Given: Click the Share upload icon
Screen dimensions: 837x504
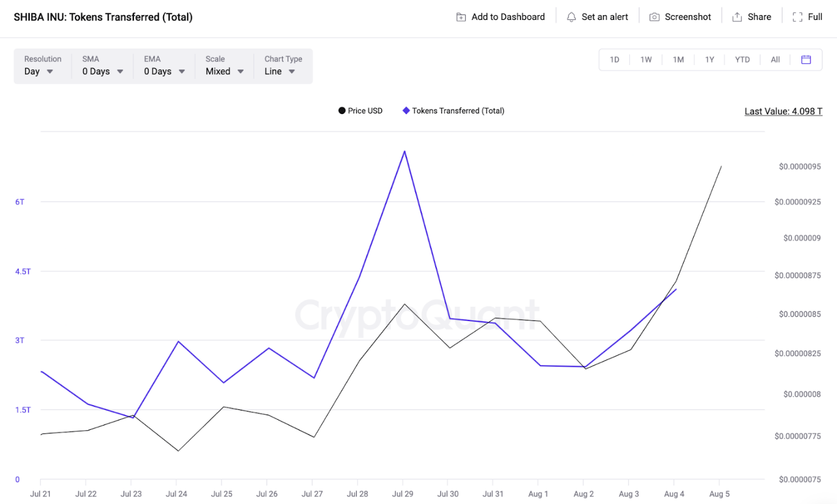Looking at the screenshot, I should click(x=737, y=17).
